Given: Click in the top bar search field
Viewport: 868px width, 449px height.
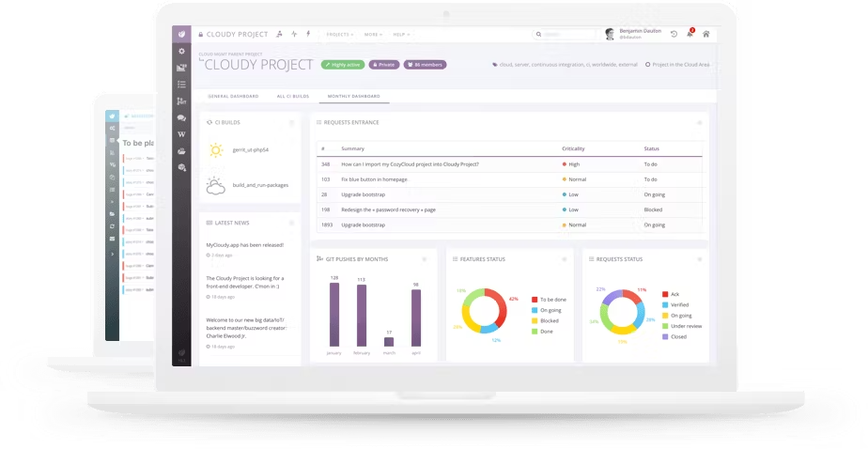Looking at the screenshot, I should [565, 35].
